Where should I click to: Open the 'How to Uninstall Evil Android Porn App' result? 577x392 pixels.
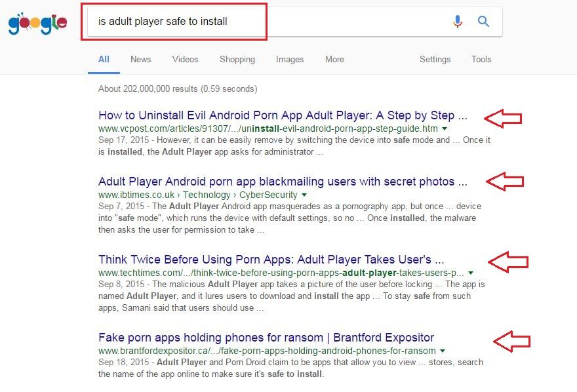click(283, 115)
